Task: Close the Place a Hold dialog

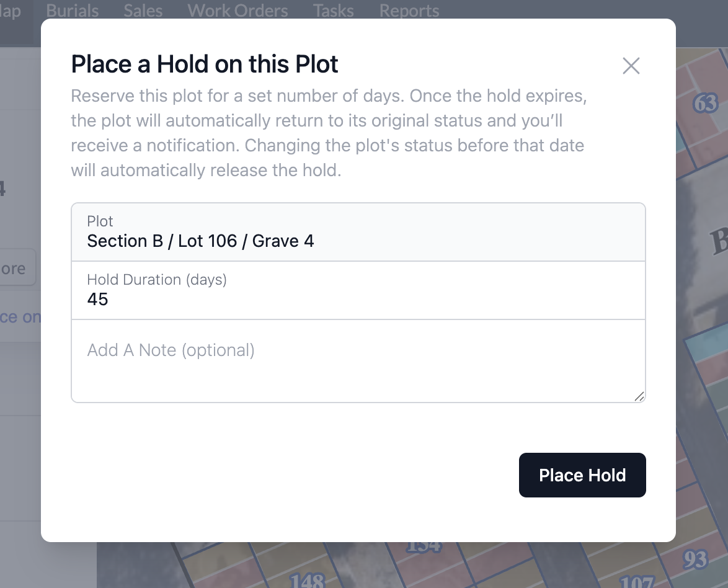Action: (631, 66)
